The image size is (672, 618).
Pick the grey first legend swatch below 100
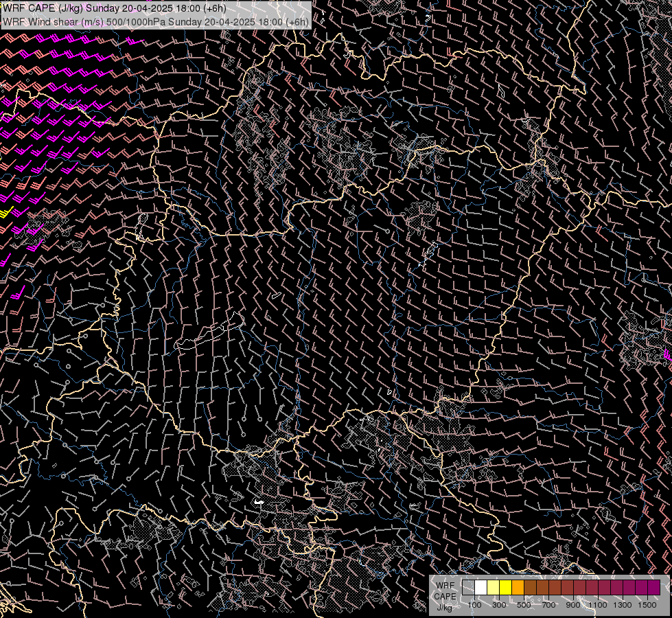coord(468,588)
